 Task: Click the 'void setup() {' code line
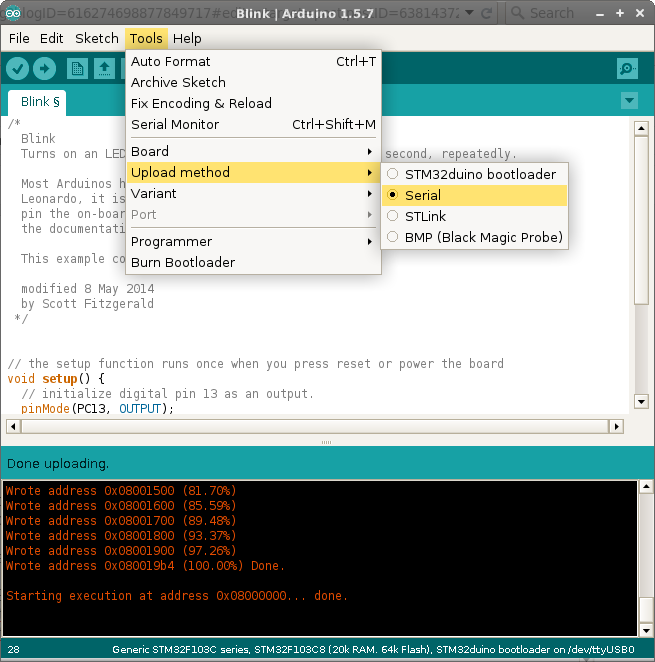tap(56, 379)
